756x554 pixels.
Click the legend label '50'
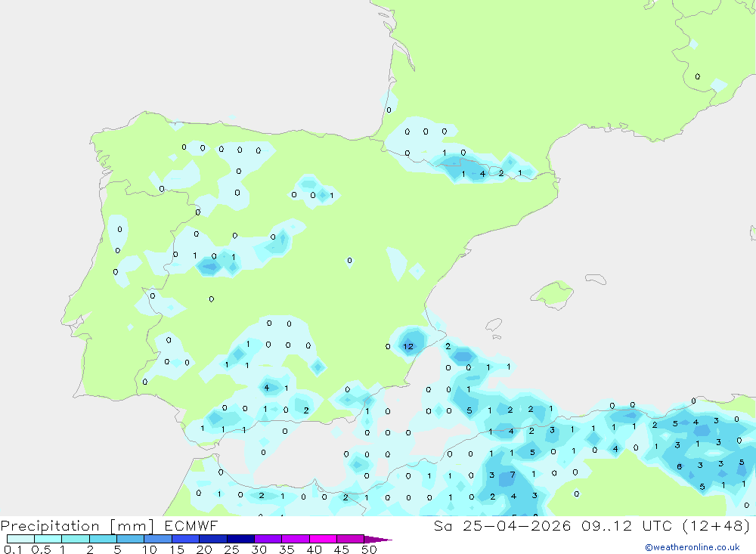(369, 549)
